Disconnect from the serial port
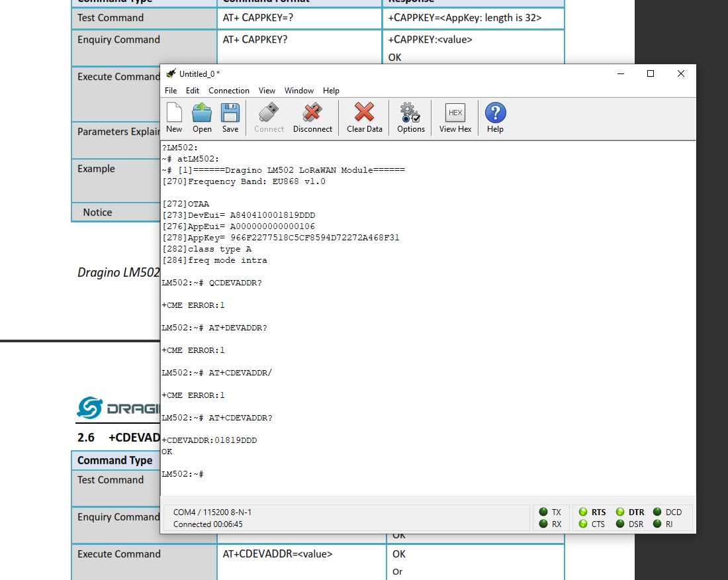Image resolution: width=728 pixels, height=580 pixels. point(312,117)
